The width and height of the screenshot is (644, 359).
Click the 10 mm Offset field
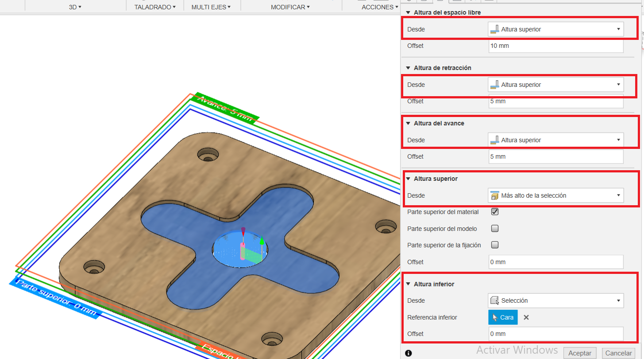[x=556, y=46]
